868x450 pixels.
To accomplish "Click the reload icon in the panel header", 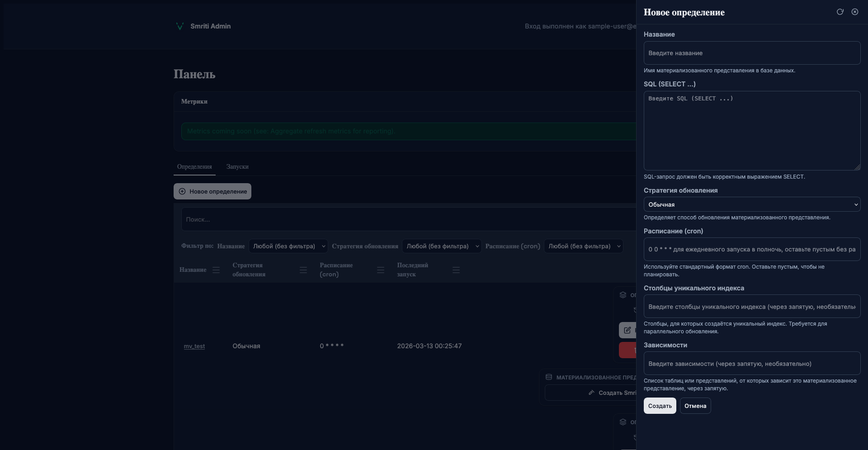I will pyautogui.click(x=840, y=12).
